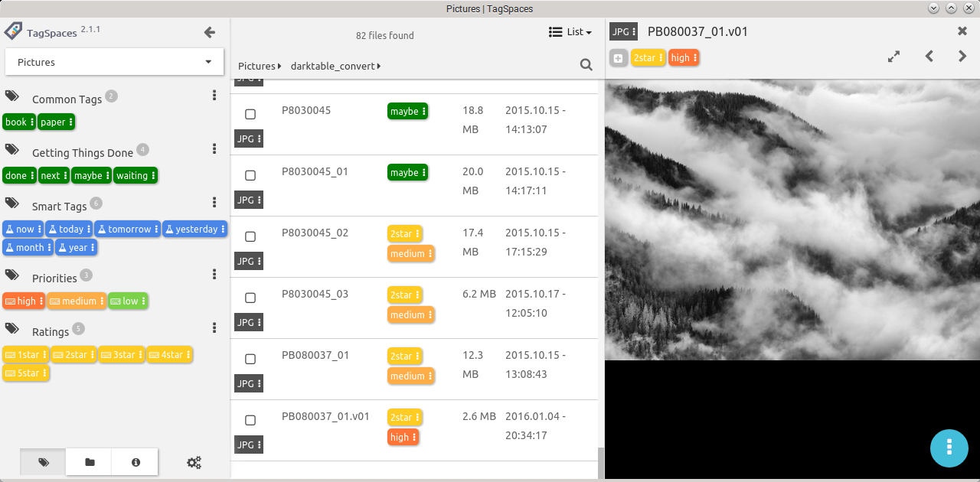
Task: Click the low priority tag in sidebar
Action: point(128,301)
